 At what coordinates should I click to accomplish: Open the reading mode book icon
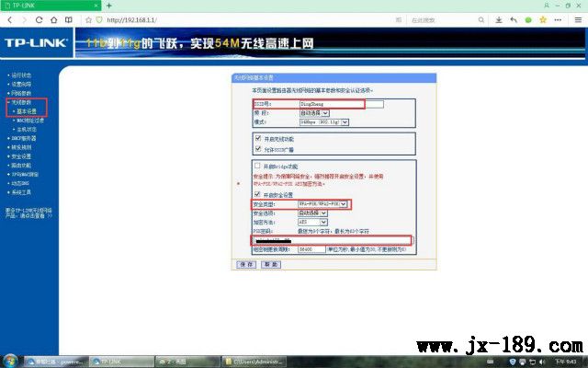tap(69, 20)
